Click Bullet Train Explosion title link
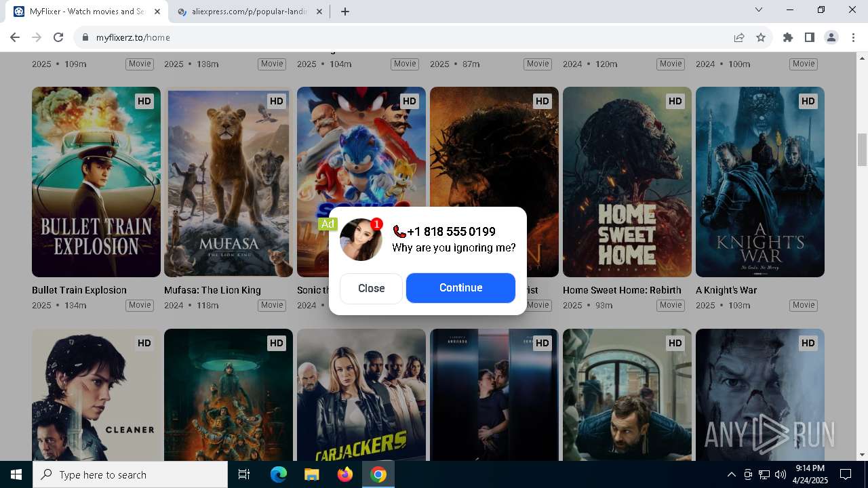Viewport: 868px width, 488px height. (79, 290)
